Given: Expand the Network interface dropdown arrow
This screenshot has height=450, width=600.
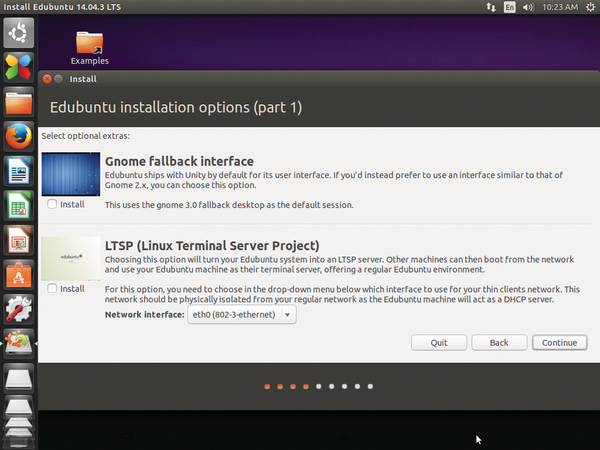Looking at the screenshot, I should coord(287,315).
